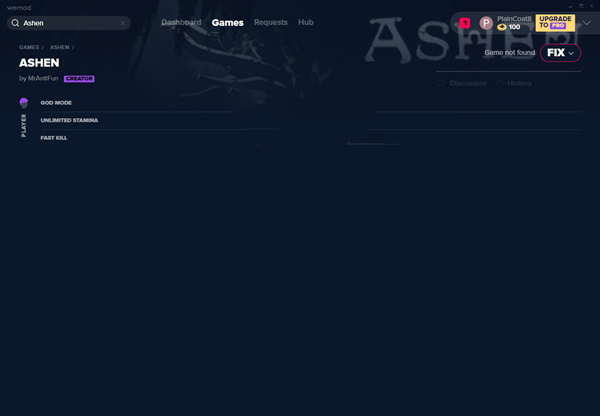
Task: Click the coin balance icon
Action: click(502, 27)
